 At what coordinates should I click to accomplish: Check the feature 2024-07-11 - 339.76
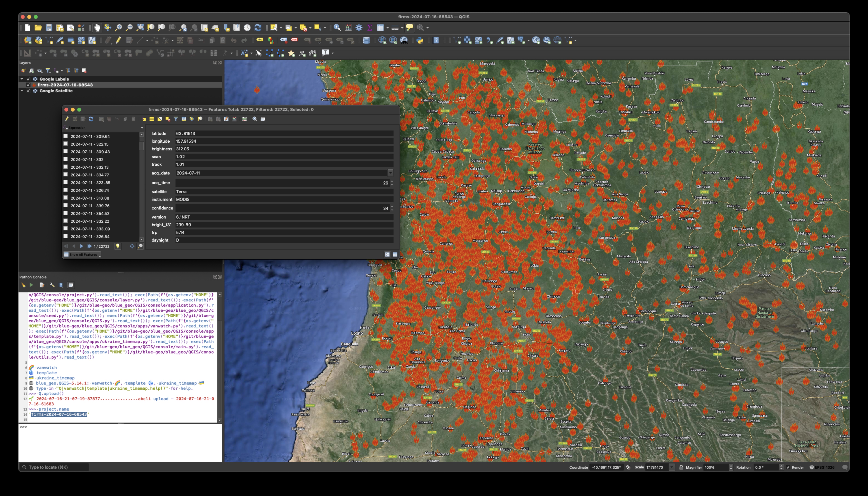(x=66, y=205)
